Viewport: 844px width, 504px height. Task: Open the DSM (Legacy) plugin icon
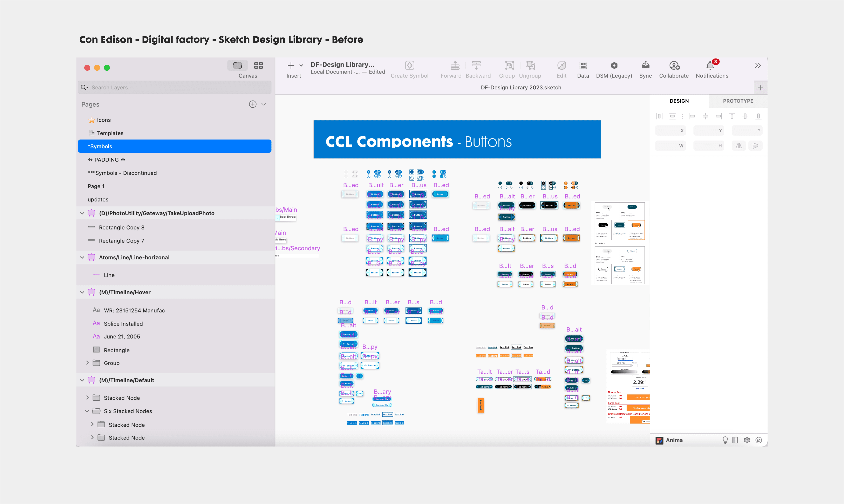pos(614,66)
